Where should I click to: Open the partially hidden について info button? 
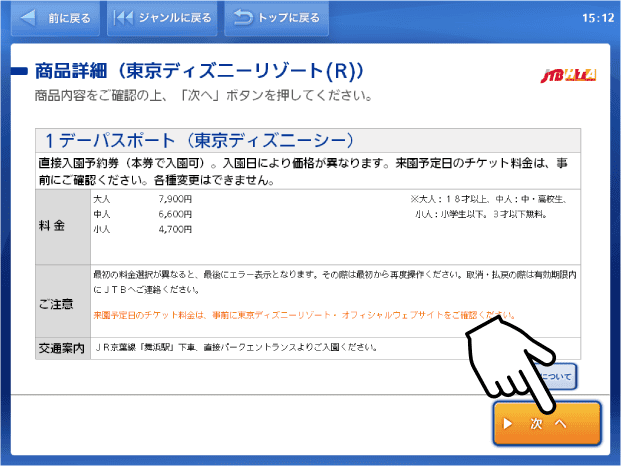coord(557,377)
